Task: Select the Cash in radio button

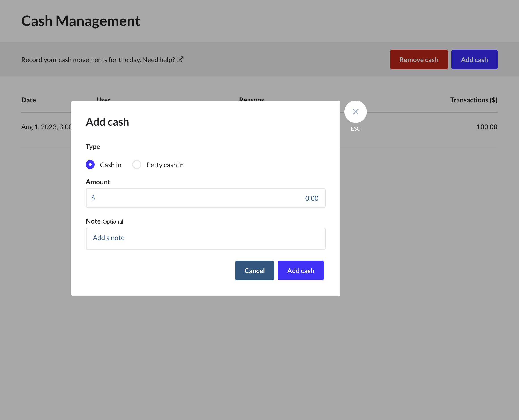Action: pos(90,165)
